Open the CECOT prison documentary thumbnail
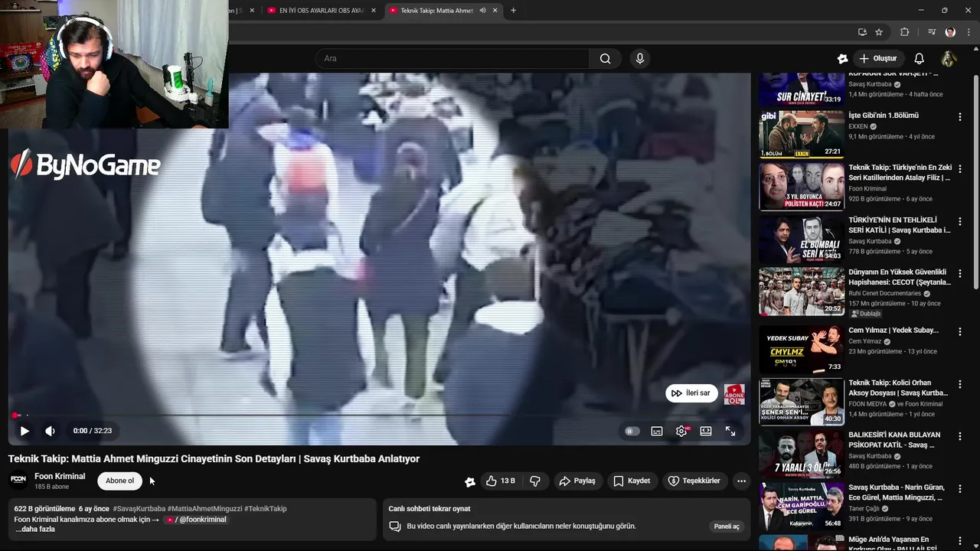This screenshot has width=980, height=551. pos(802,291)
